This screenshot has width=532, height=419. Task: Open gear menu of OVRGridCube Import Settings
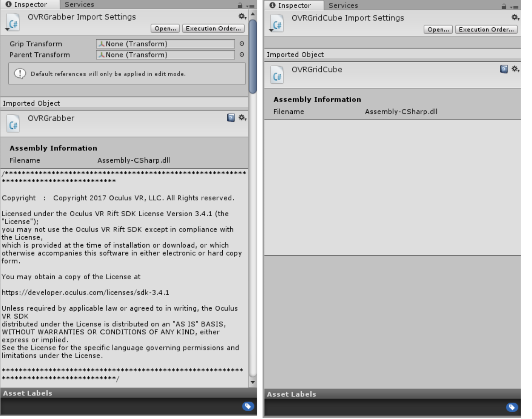tap(515, 17)
